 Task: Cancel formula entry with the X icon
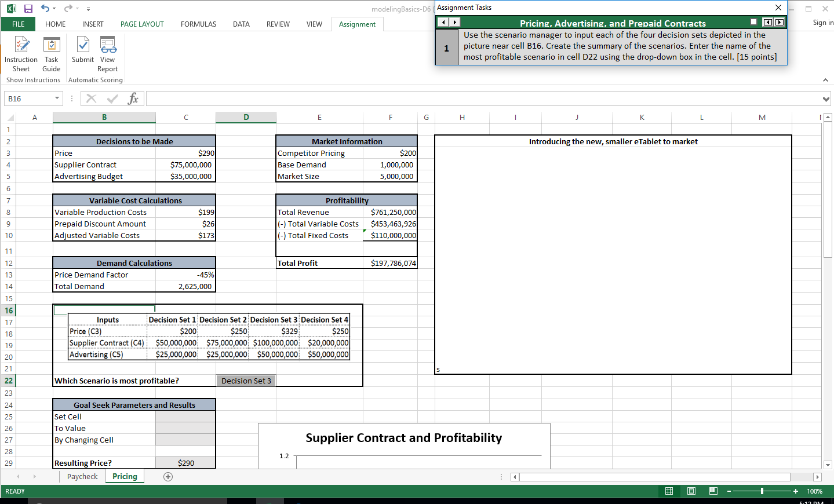91,98
